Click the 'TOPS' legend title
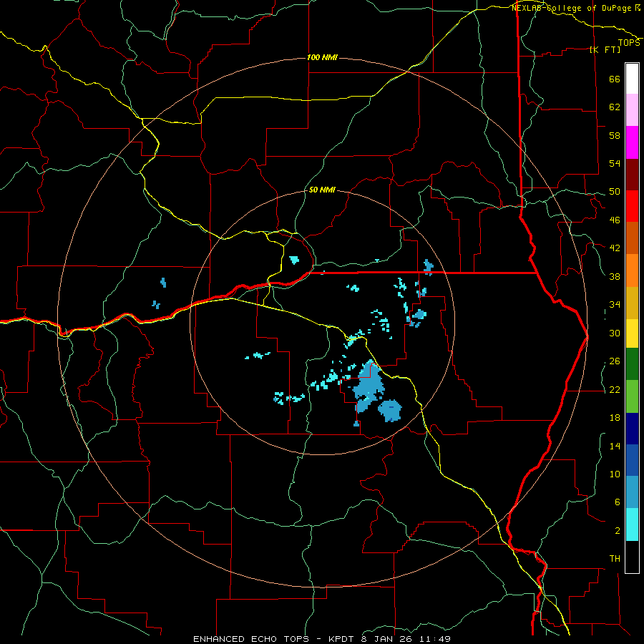Screen dimensions: 644x644 click(629, 43)
